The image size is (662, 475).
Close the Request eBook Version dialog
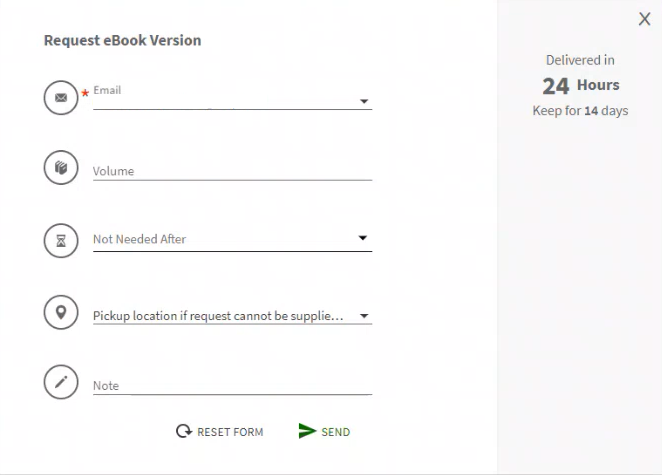pyautogui.click(x=644, y=20)
